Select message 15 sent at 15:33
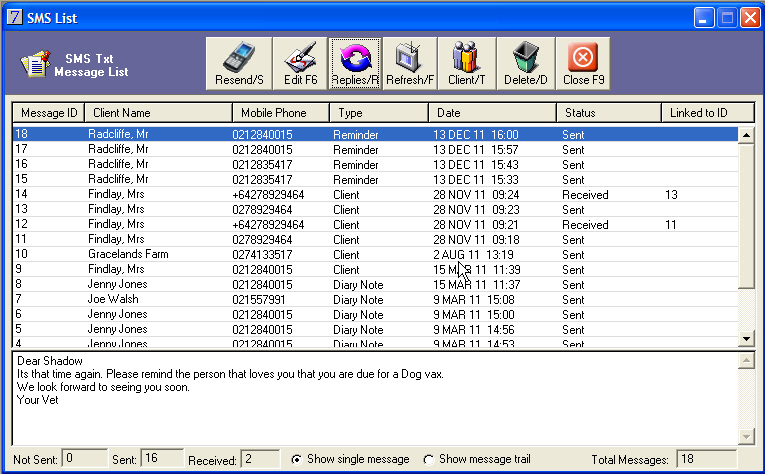Viewport: 765px width, 474px height. click(375, 179)
